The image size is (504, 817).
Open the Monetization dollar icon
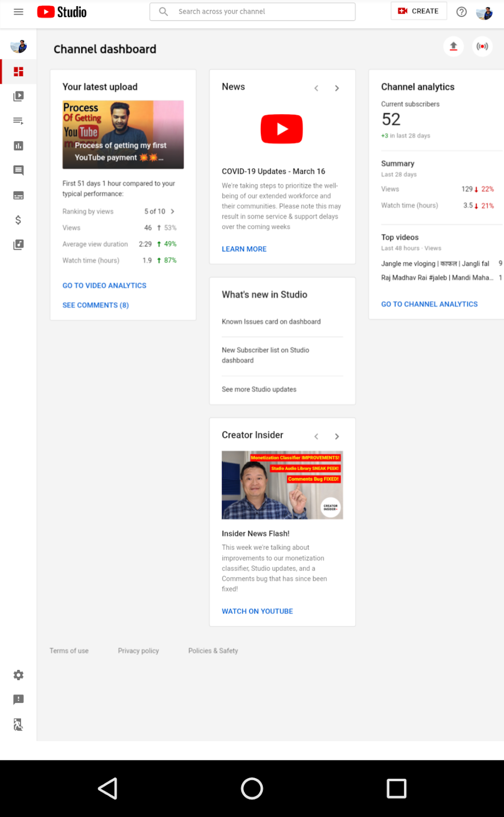(x=18, y=220)
